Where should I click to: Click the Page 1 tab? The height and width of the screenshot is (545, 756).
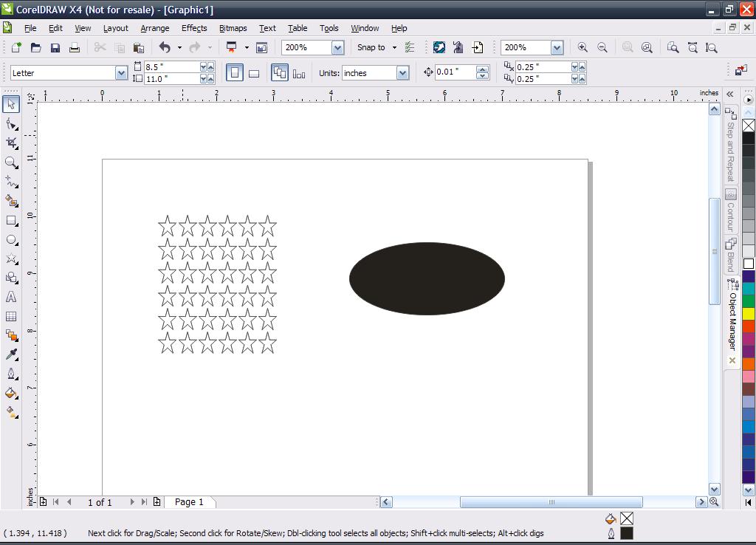click(189, 502)
